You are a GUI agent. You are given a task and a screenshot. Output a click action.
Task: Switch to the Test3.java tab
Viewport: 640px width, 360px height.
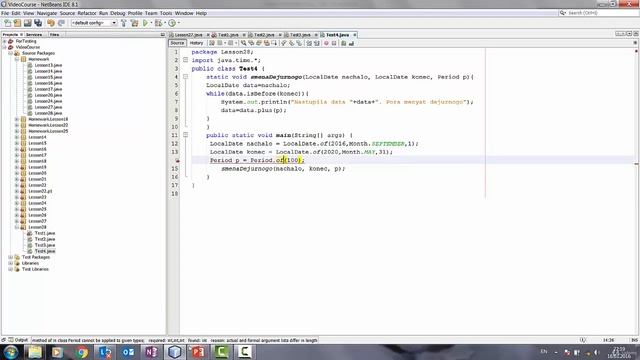tap(300, 35)
